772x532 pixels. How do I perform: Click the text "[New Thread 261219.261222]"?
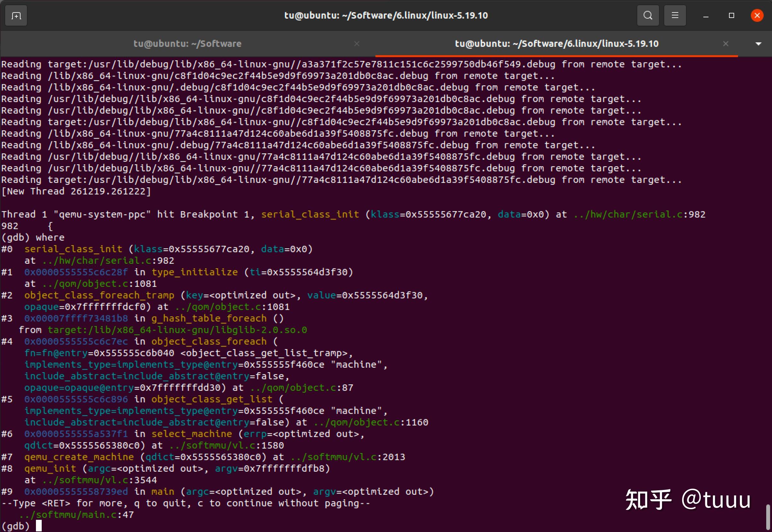click(76, 191)
